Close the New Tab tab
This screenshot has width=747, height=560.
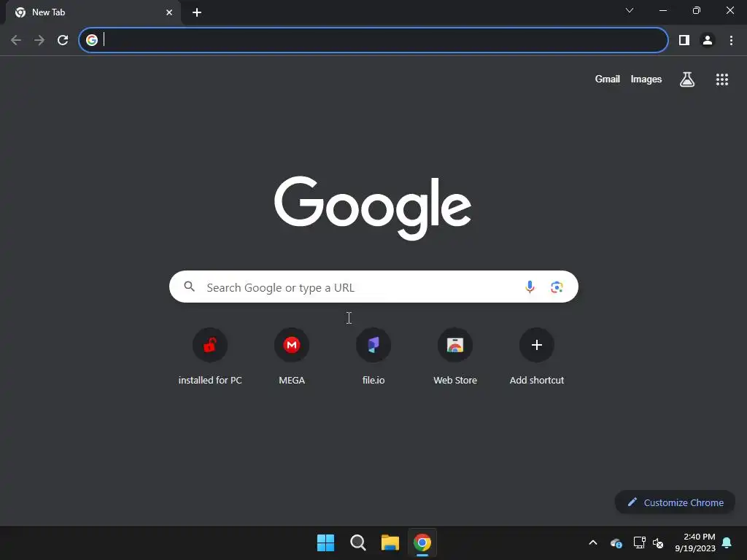click(169, 12)
